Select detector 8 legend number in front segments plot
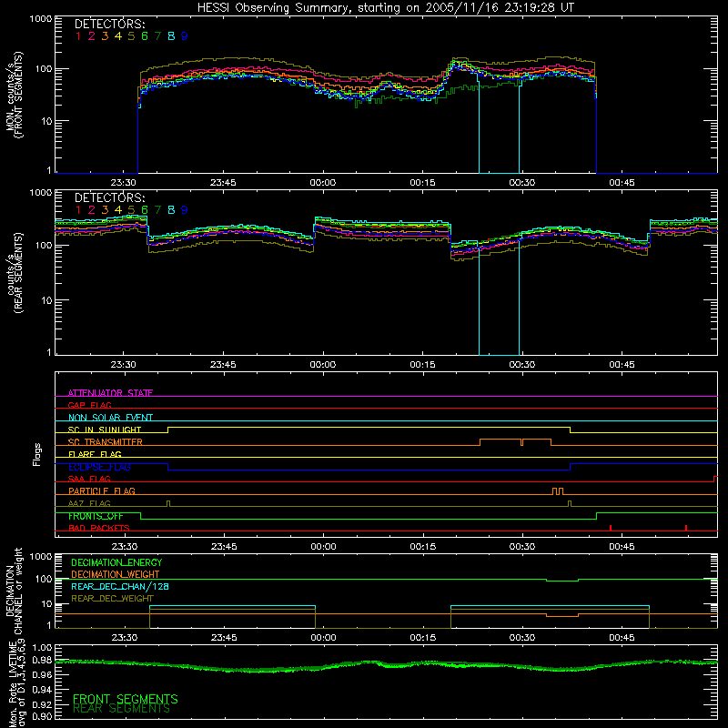This screenshot has height=728, width=728. pyautogui.click(x=171, y=36)
